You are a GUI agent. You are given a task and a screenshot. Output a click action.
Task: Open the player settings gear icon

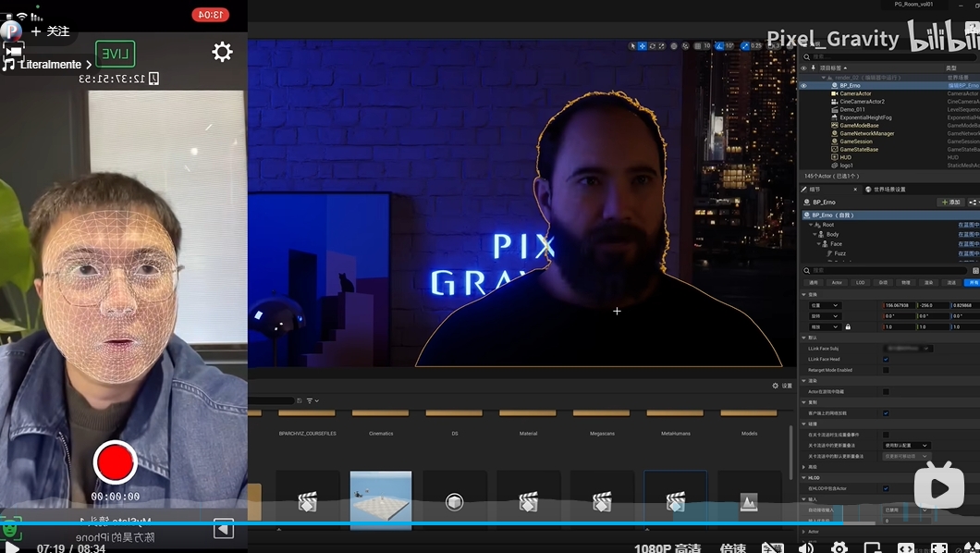click(x=839, y=548)
